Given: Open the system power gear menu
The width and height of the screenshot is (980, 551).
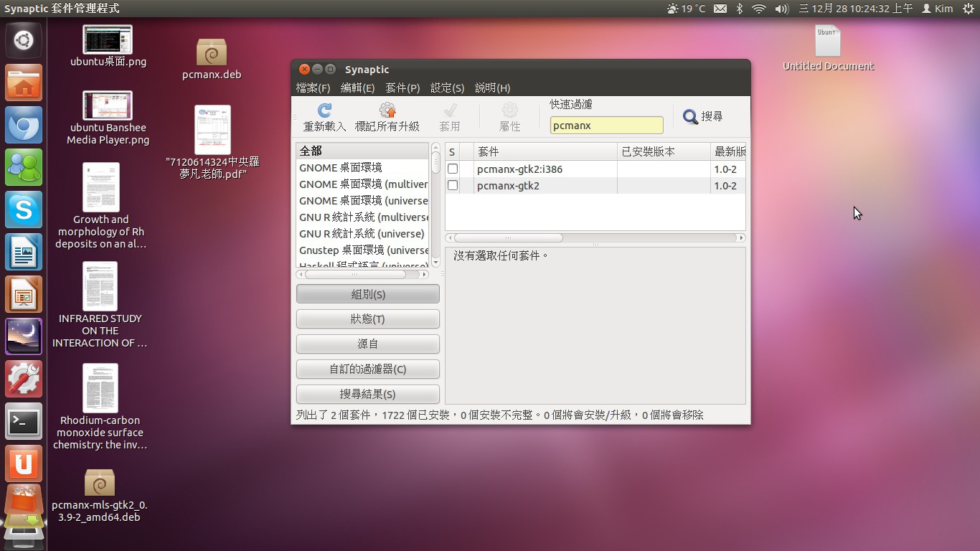Looking at the screenshot, I should point(968,9).
